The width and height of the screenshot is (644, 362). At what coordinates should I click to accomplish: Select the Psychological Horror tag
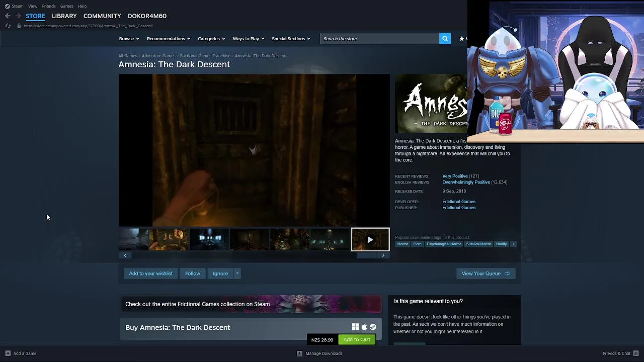coord(444,244)
